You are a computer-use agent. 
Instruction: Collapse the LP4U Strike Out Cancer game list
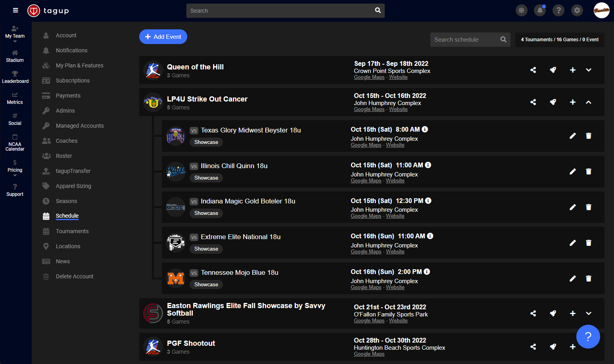589,102
